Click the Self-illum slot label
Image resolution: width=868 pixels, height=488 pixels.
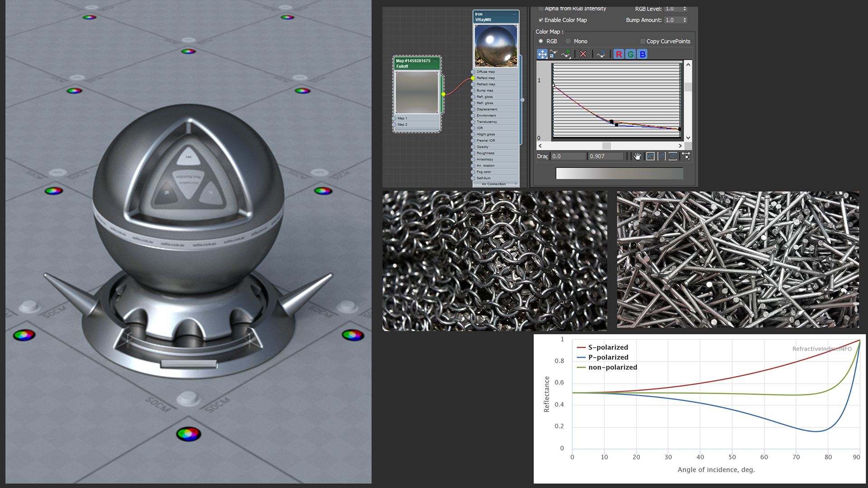click(x=484, y=178)
